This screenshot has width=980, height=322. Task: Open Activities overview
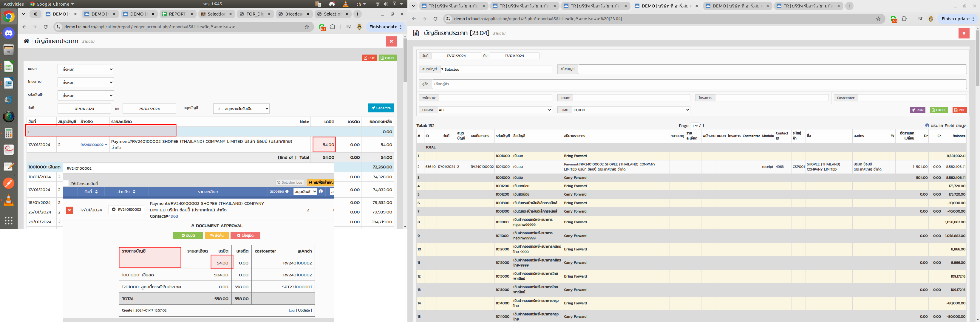pyautogui.click(x=14, y=4)
